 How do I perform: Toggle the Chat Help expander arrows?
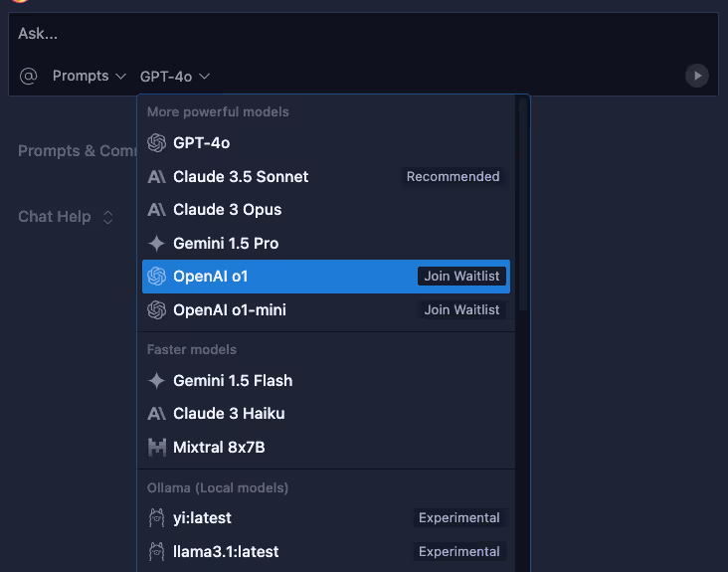pyautogui.click(x=108, y=217)
